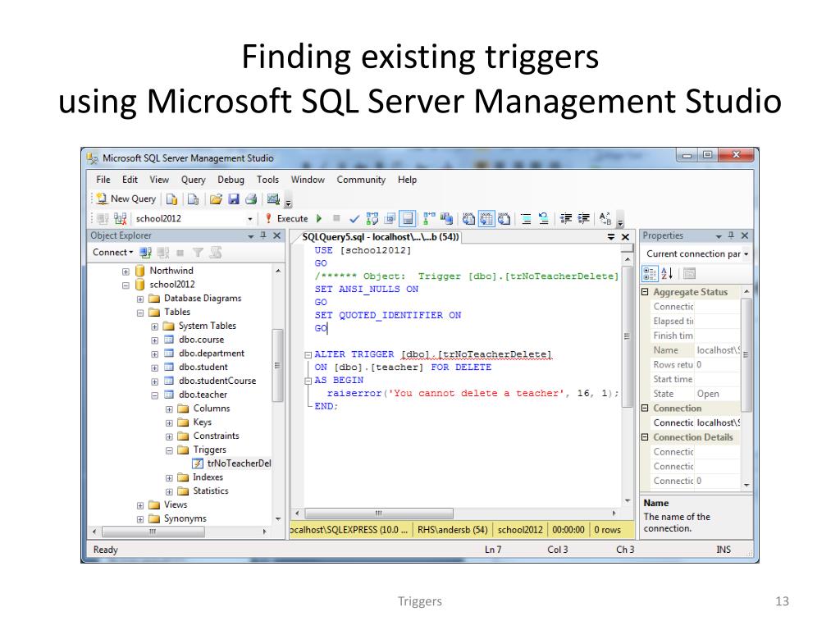The height and width of the screenshot is (630, 840).
Task: Click the Decrease Indent icon
Action: [x=566, y=218]
